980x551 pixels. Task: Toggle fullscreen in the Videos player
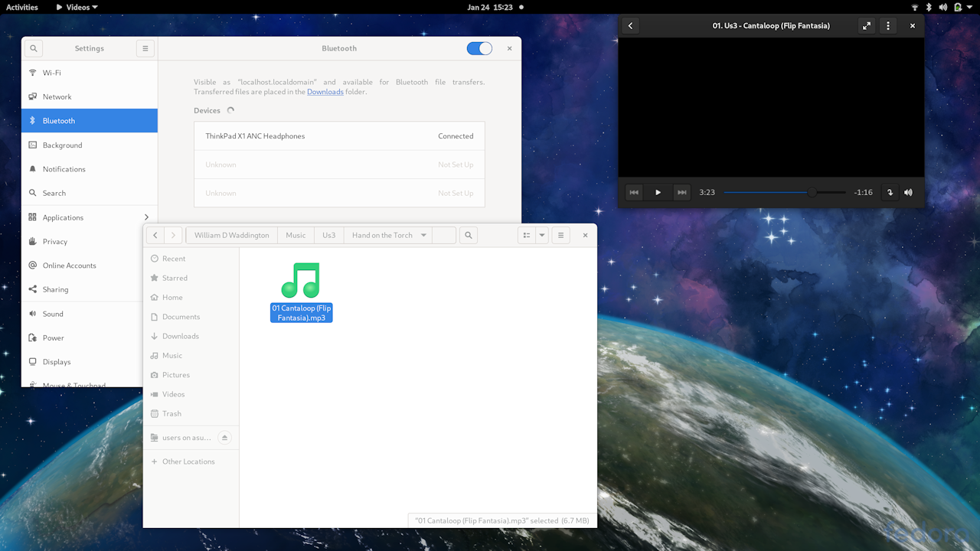[867, 25]
